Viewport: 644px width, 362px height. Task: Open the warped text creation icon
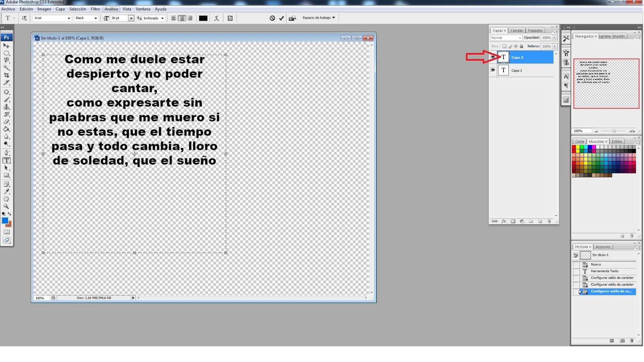tap(217, 18)
